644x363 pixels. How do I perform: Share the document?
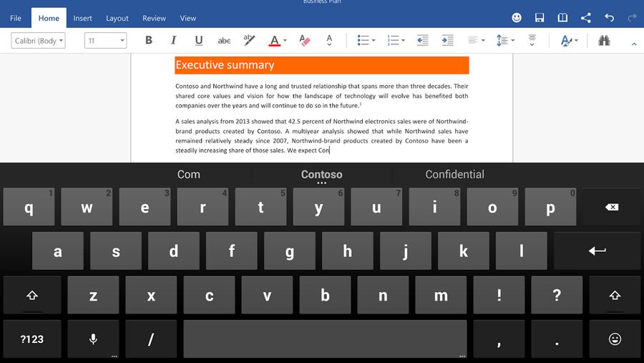coord(585,17)
